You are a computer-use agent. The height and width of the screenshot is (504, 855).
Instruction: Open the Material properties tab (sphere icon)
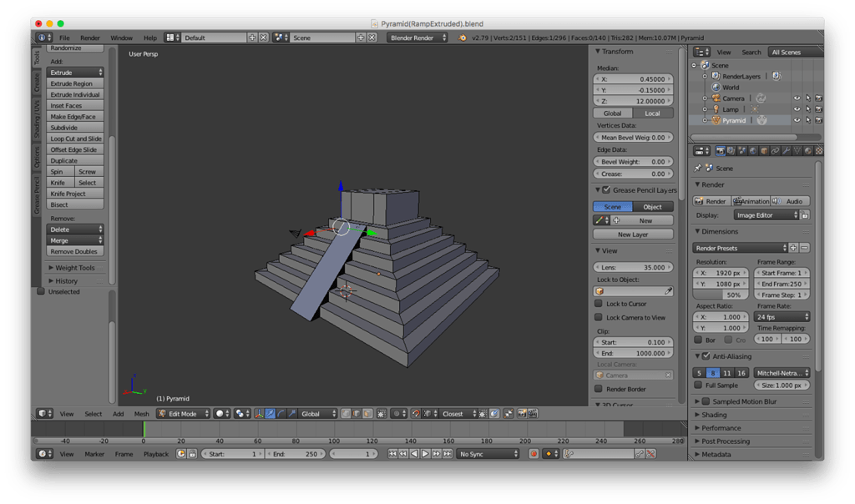click(807, 151)
